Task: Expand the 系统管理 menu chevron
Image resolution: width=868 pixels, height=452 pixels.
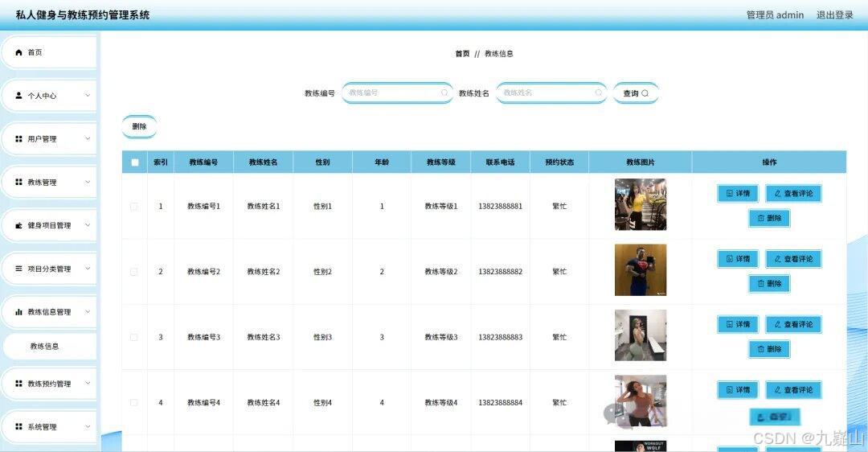Action: click(88, 426)
